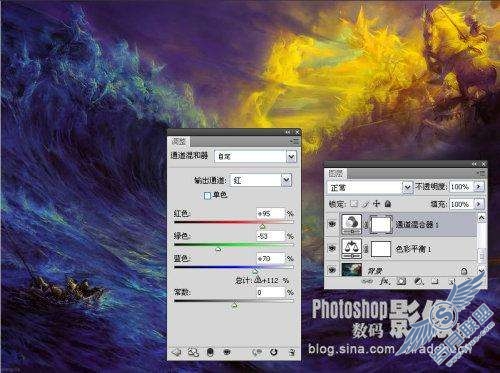Click the new group folder icon
This screenshot has width=500, height=373.
(x=435, y=282)
